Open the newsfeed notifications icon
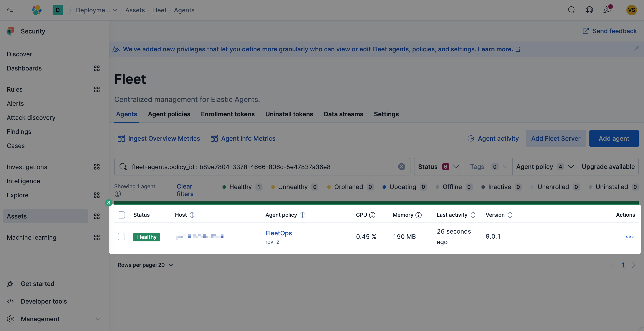644x331 pixels. click(607, 10)
